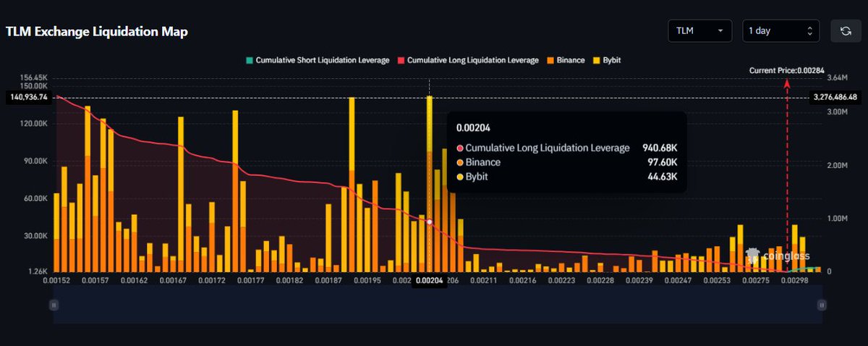Click the 0.00157 x-axis label
This screenshot has width=868, height=346.
pyautogui.click(x=94, y=279)
